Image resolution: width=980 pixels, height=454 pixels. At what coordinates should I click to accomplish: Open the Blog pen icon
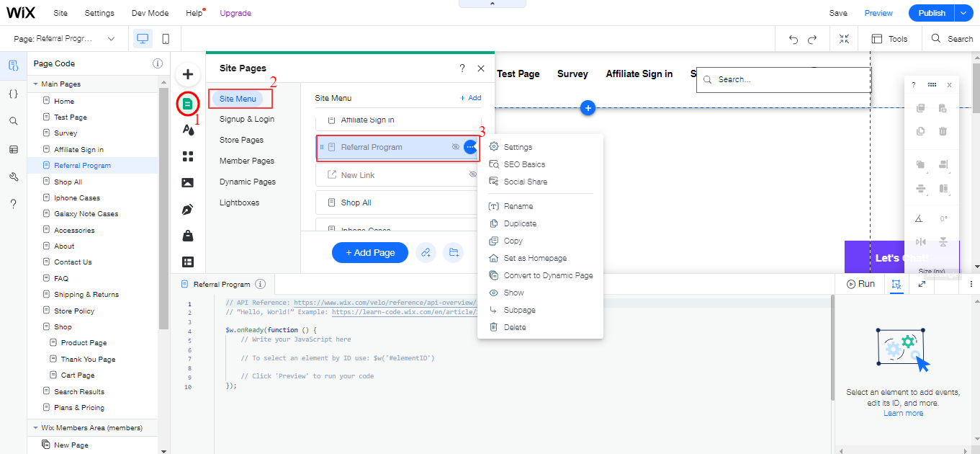tap(187, 210)
